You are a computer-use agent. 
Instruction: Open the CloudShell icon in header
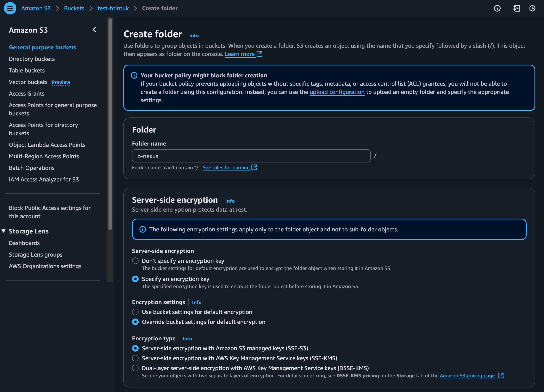[x=517, y=8]
